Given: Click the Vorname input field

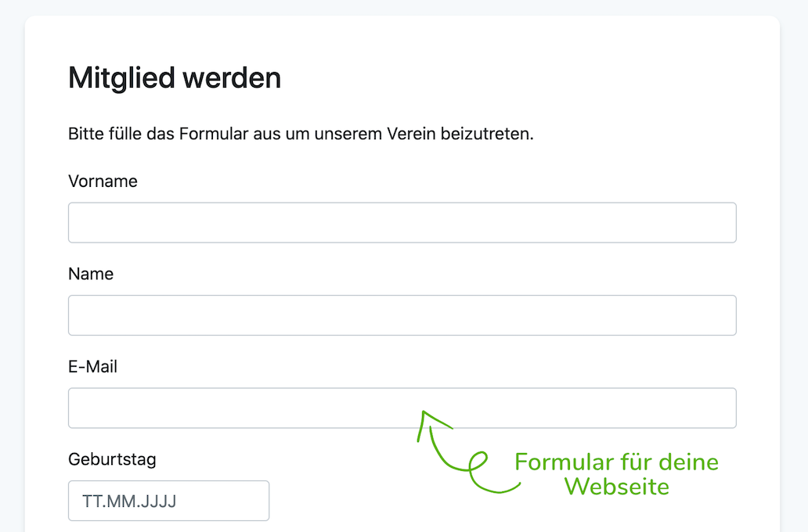Looking at the screenshot, I should [402, 222].
